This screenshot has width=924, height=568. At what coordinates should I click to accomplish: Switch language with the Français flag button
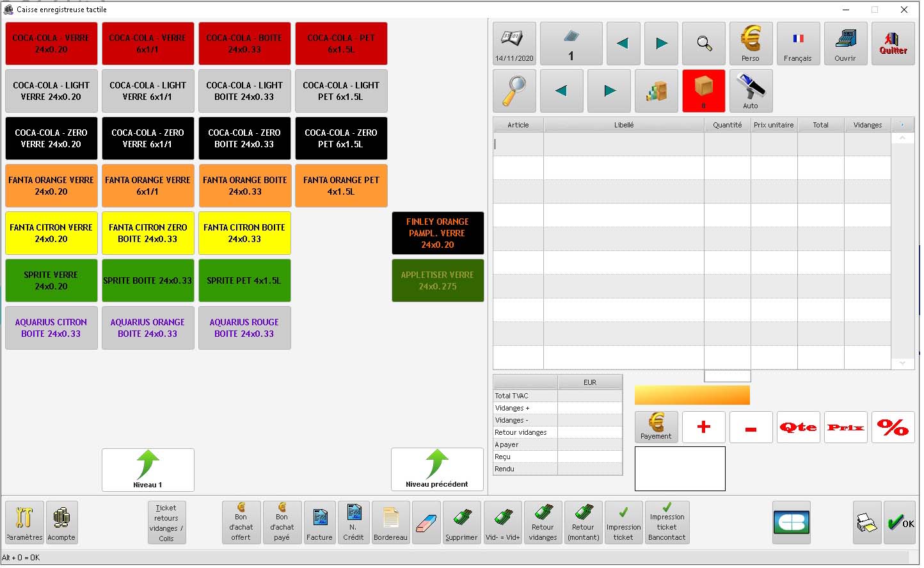pos(798,44)
